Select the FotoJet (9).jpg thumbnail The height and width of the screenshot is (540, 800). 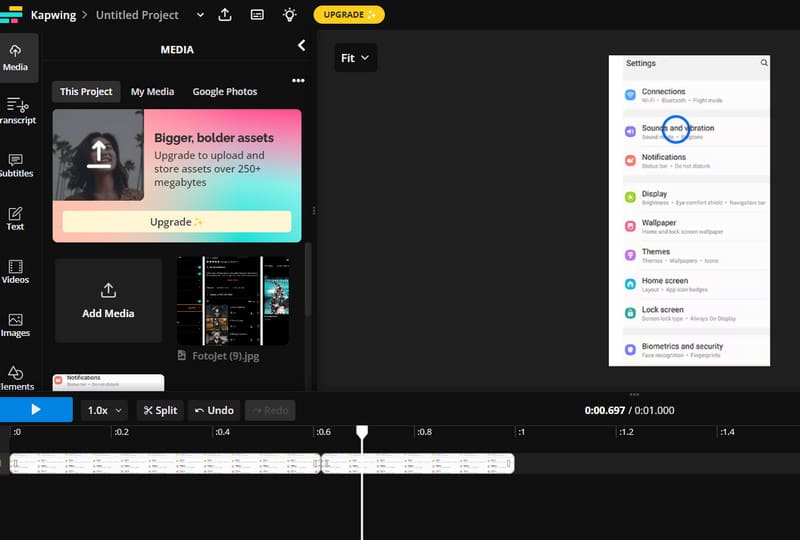(x=232, y=301)
